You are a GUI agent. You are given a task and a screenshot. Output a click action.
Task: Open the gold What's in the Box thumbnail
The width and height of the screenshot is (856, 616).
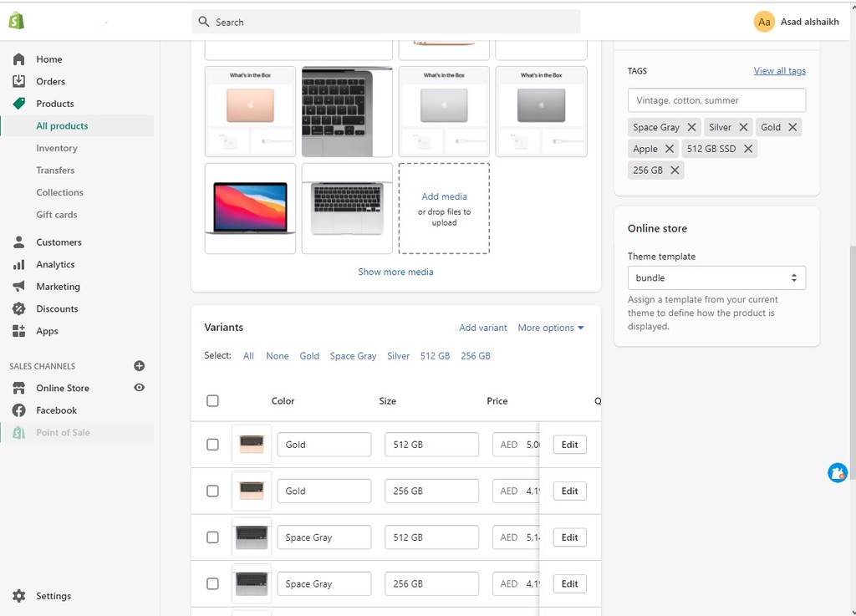[x=250, y=111]
